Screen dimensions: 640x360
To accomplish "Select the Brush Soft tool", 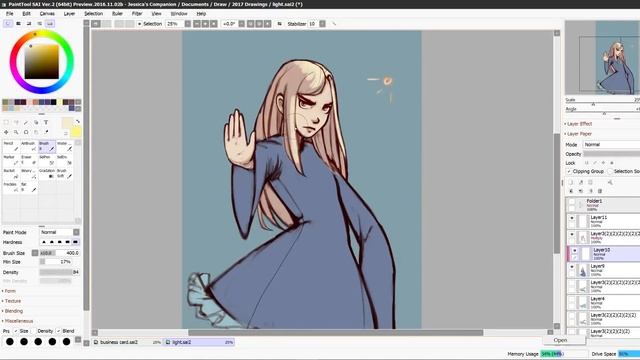I will click(x=64, y=174).
